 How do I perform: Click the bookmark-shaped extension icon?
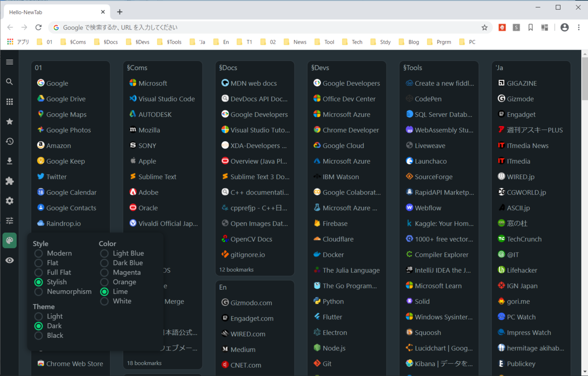[x=531, y=27]
